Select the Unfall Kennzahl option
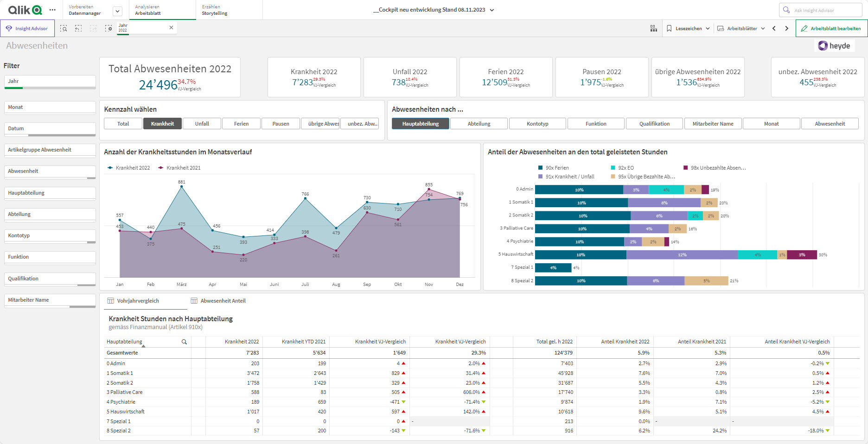This screenshot has width=868, height=444. (x=202, y=124)
